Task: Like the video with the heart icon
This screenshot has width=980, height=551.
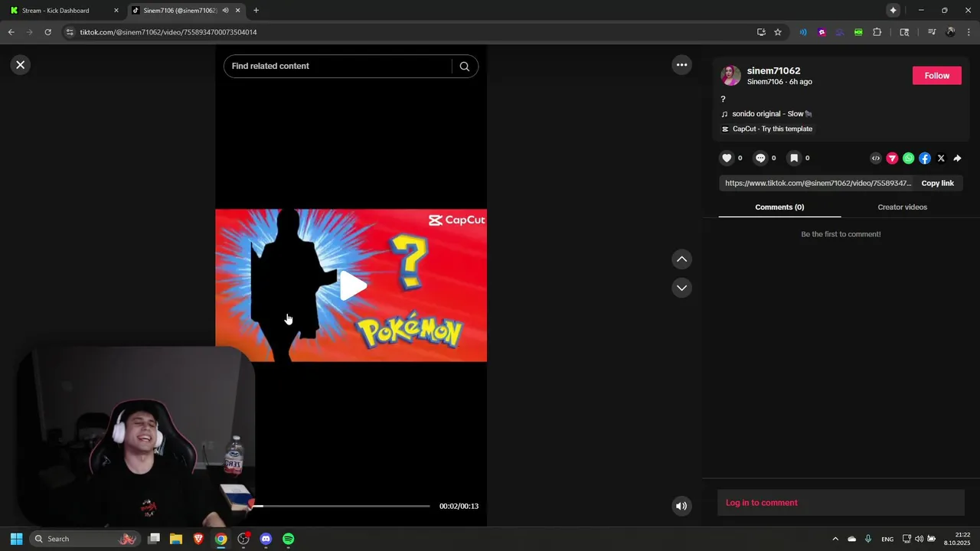Action: [727, 158]
